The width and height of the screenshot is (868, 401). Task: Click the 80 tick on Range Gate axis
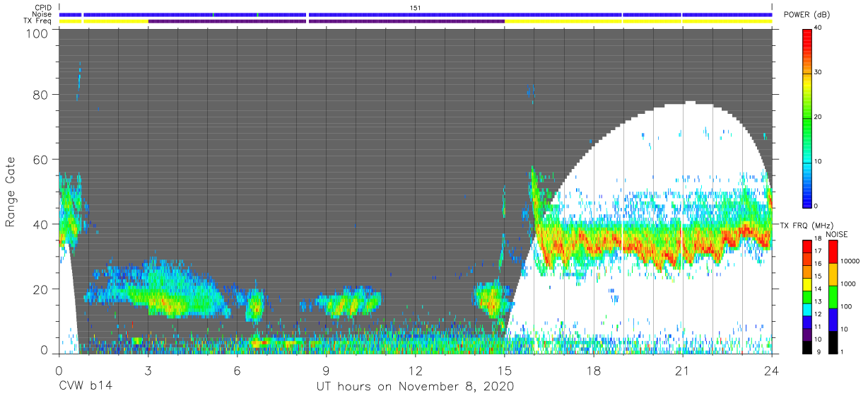click(40, 94)
